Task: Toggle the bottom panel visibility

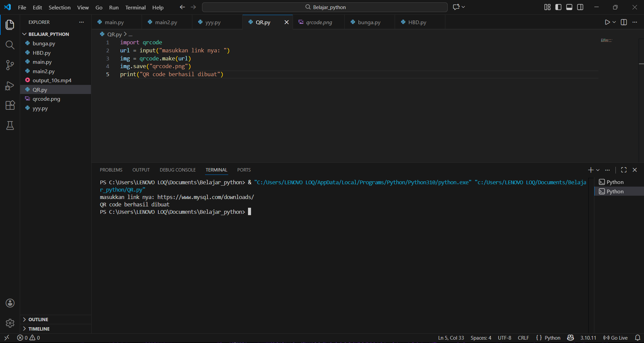Action: 569,7
